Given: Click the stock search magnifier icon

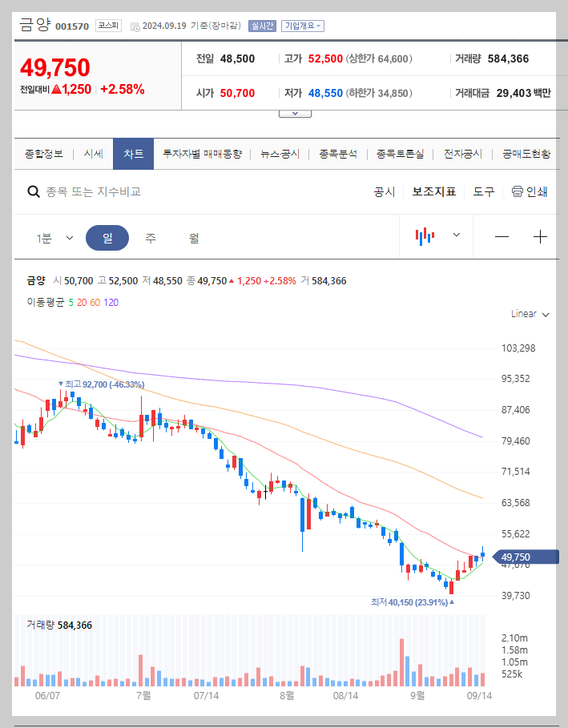Looking at the screenshot, I should pos(33,191).
